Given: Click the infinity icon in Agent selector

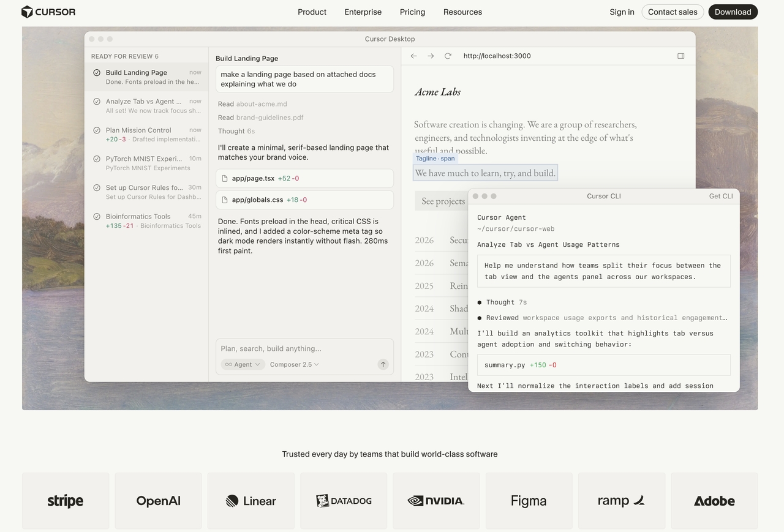Looking at the screenshot, I should pos(228,364).
